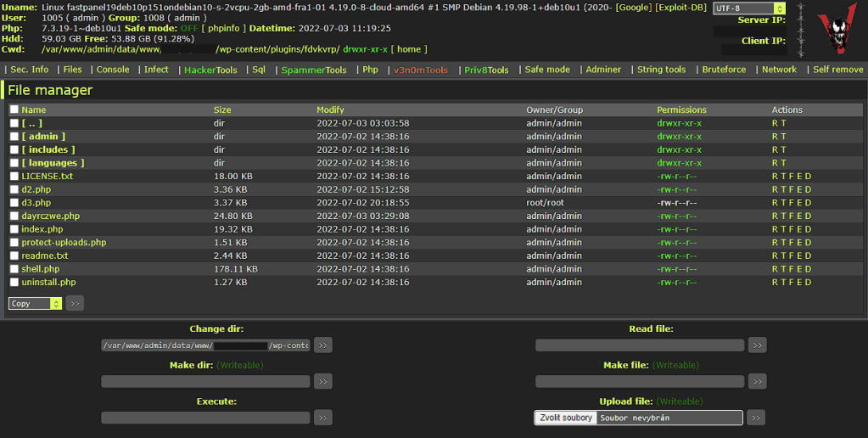Open the Sec. Info menu item
Image resolution: width=868 pixels, height=438 pixels.
(29, 70)
